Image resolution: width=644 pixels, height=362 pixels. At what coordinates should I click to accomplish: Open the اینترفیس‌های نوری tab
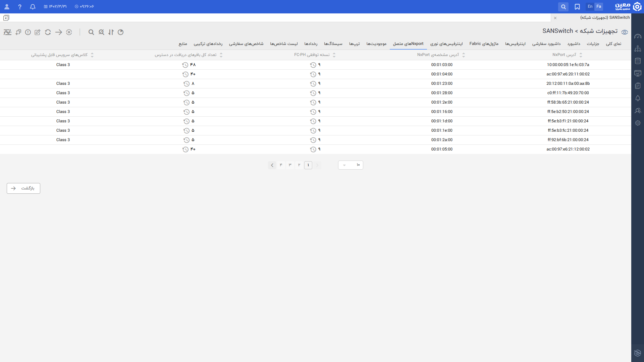pos(446,44)
